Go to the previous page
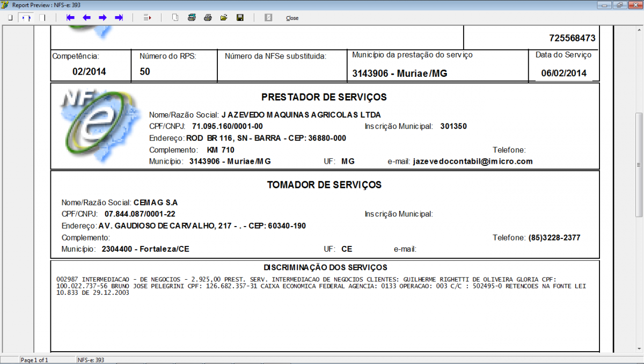The height and width of the screenshot is (364, 644). click(x=86, y=18)
